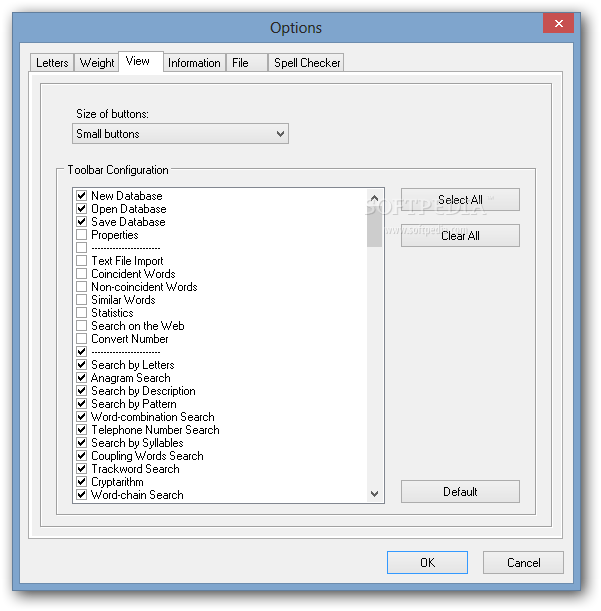The image size is (601, 611).
Task: Click the Select All button
Action: click(460, 200)
